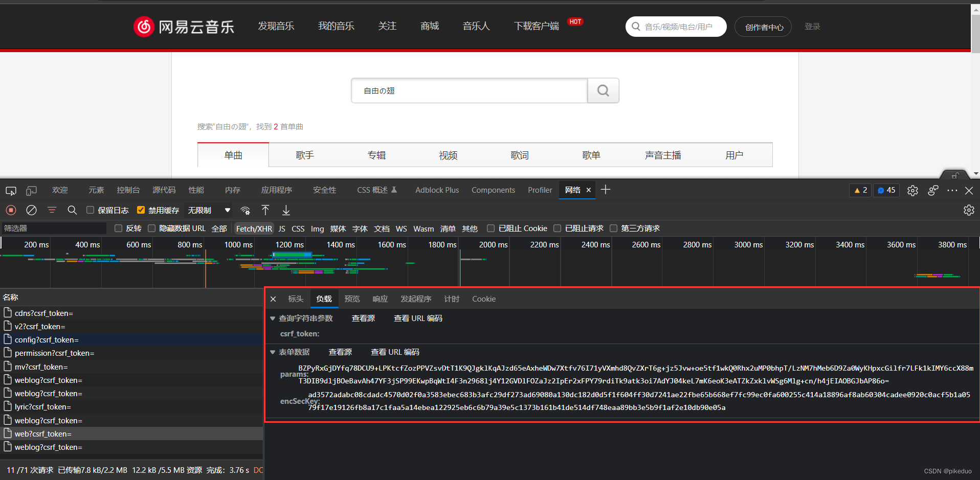Image resolution: width=980 pixels, height=480 pixels.
Task: Open the inspect element picker tool
Action: coord(11,191)
